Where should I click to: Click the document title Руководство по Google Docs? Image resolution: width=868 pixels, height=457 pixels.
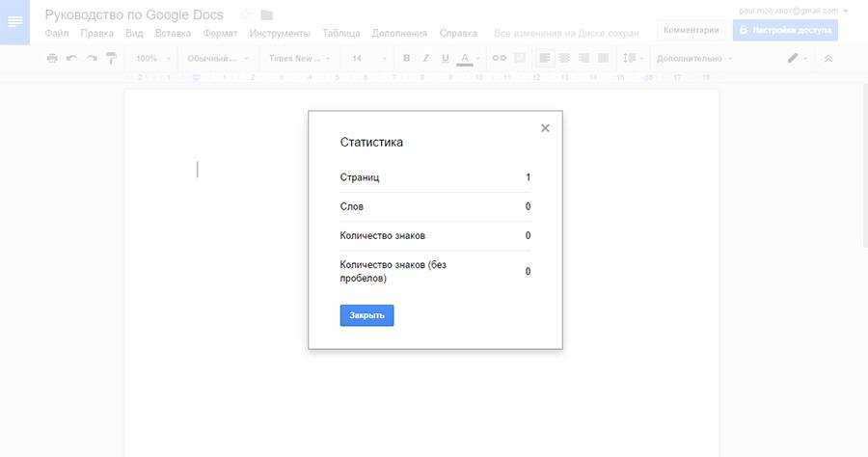coord(134,14)
